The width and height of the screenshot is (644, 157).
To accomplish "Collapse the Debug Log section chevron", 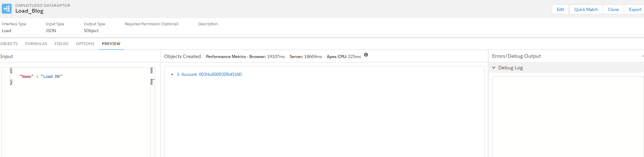I will tap(494, 68).
